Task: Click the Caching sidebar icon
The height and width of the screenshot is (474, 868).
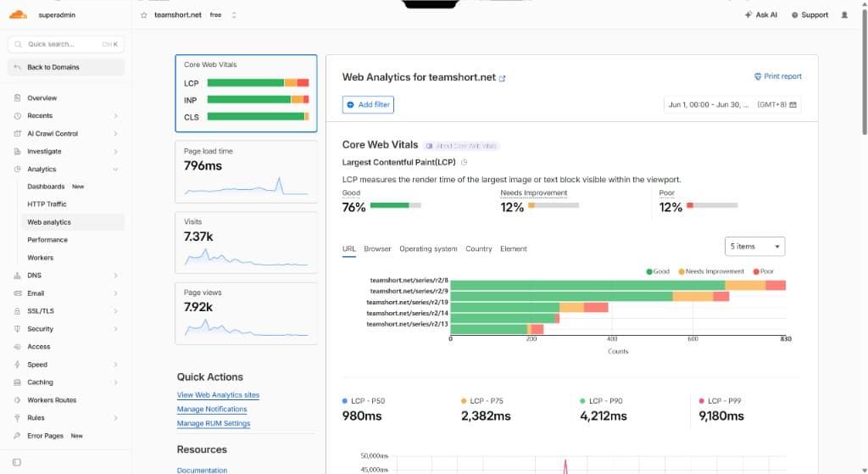Action: click(x=17, y=382)
